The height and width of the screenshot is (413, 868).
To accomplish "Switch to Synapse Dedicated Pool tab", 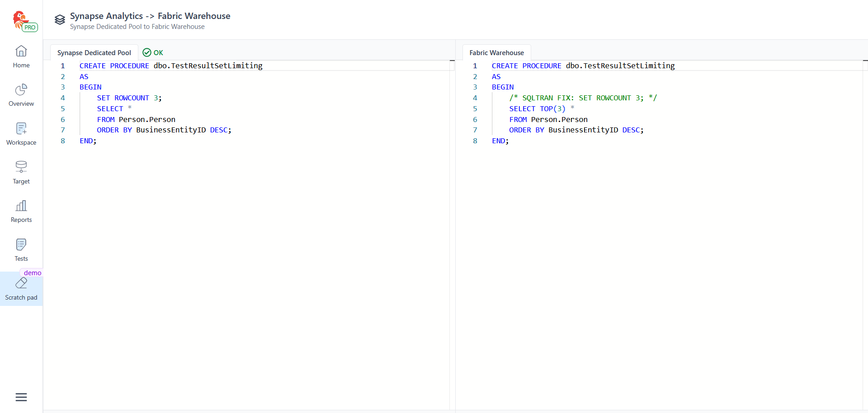I will pyautogui.click(x=94, y=53).
